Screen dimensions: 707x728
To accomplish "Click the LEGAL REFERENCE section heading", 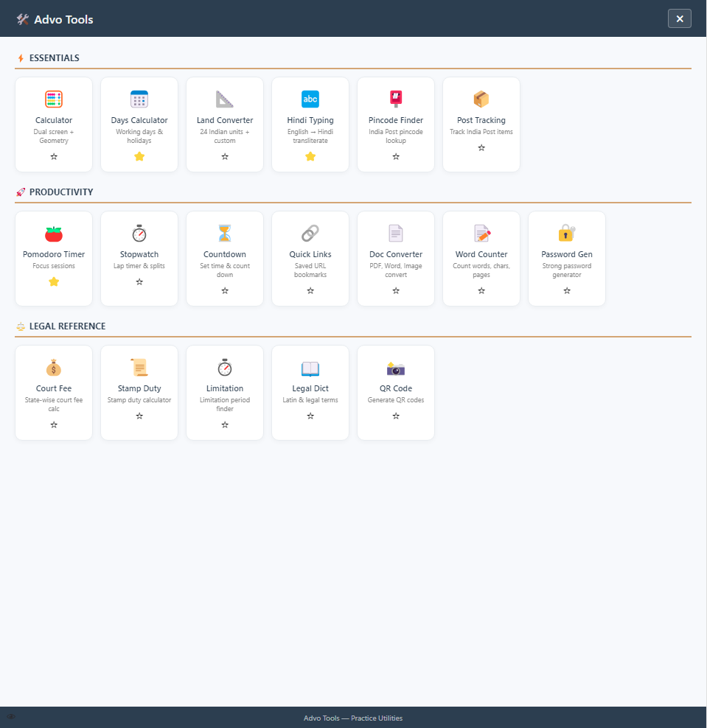I will pos(67,326).
